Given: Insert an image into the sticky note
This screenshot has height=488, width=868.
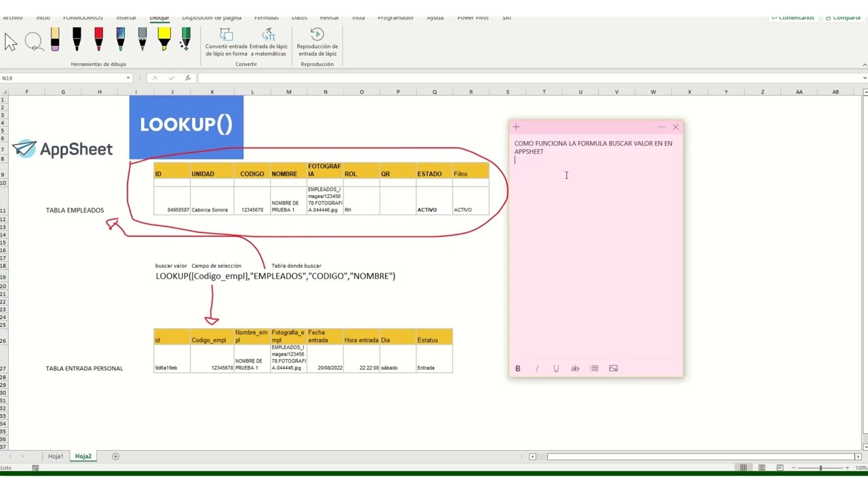Looking at the screenshot, I should tap(613, 369).
